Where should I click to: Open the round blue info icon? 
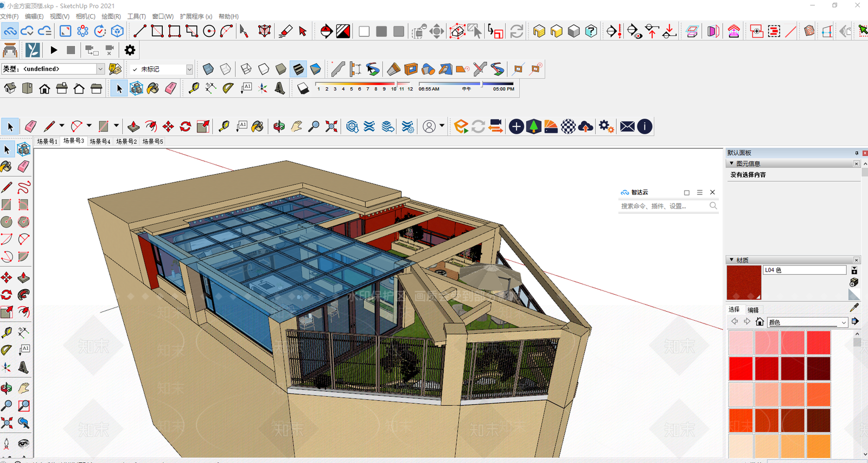[x=644, y=126]
